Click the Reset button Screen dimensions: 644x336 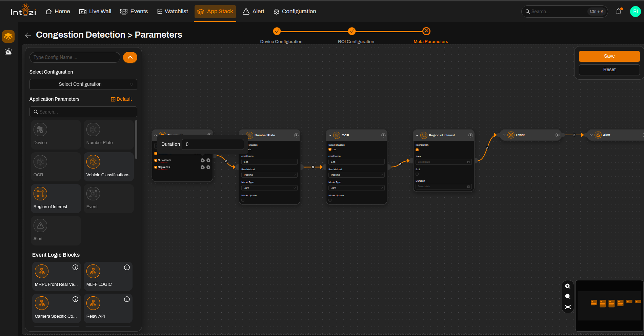609,70
